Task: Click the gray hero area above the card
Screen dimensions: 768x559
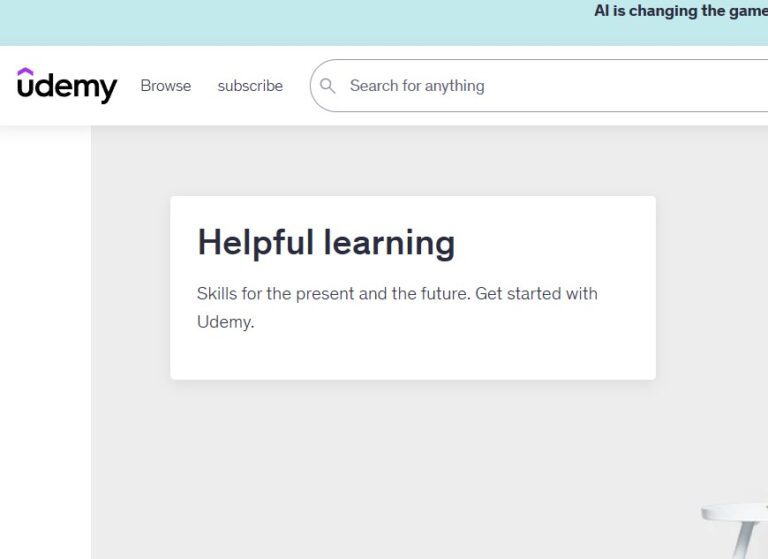Action: (413, 161)
